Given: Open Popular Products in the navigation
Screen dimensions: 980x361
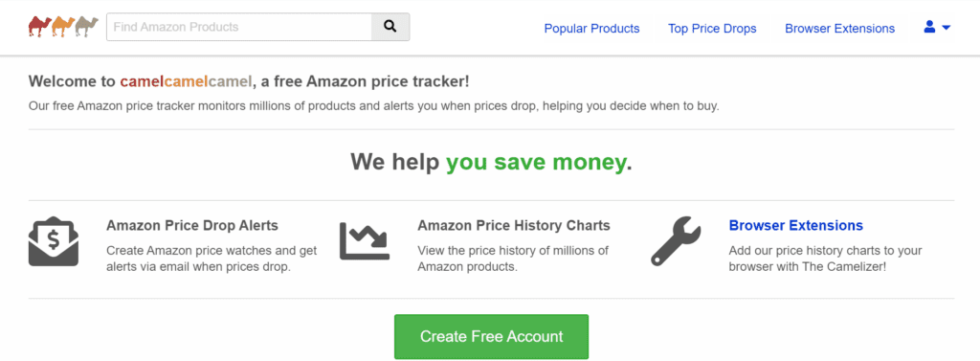Looking at the screenshot, I should click(x=591, y=28).
